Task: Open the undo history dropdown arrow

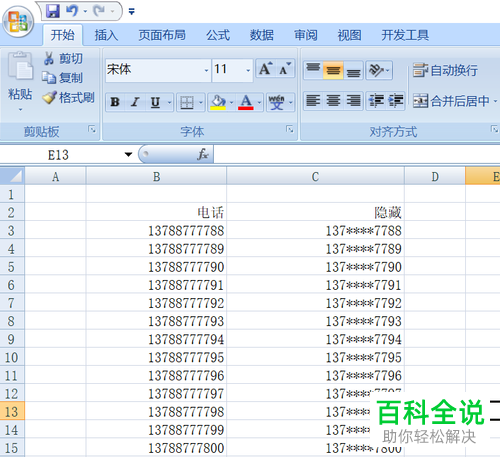Action: pyautogui.click(x=85, y=12)
